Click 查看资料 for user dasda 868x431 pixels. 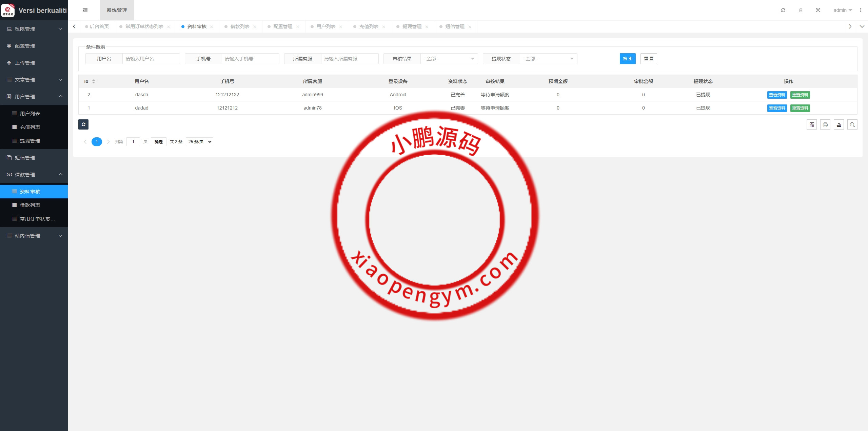coord(777,95)
